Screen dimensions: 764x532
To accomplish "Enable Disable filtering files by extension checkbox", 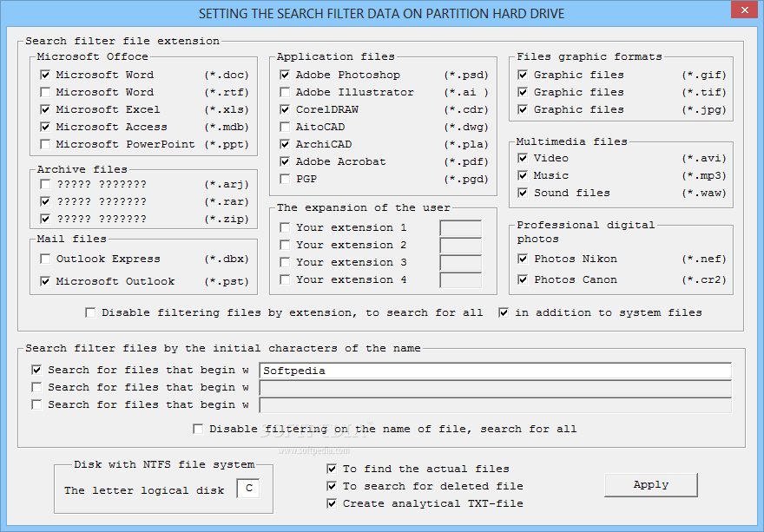I will pyautogui.click(x=90, y=312).
